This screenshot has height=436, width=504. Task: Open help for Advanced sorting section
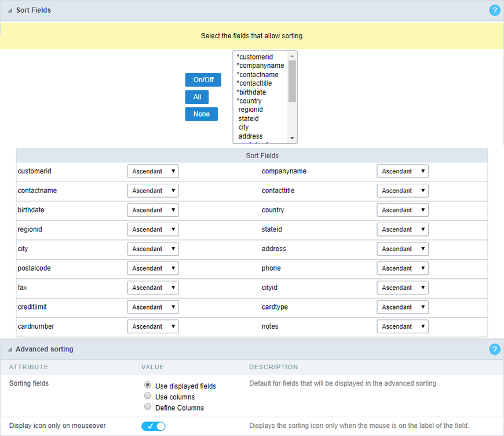tap(494, 349)
